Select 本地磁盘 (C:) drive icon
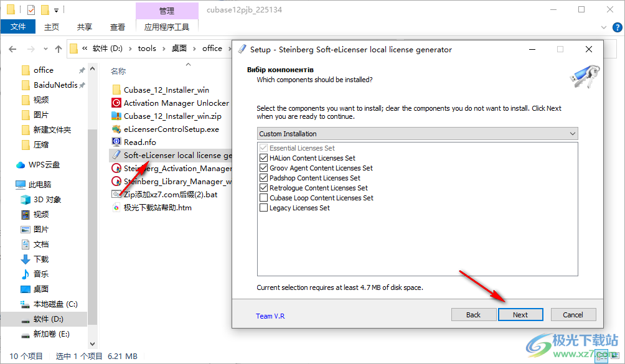This screenshot has width=625, height=364. [26, 304]
